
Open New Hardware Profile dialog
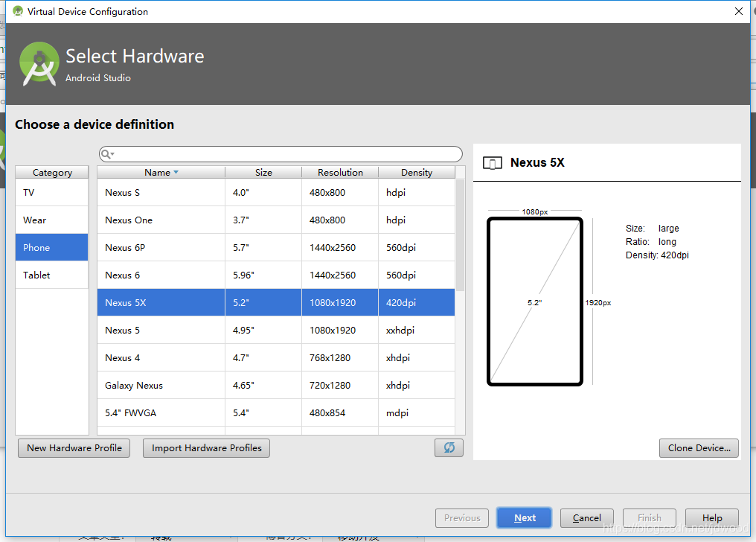pyautogui.click(x=74, y=448)
